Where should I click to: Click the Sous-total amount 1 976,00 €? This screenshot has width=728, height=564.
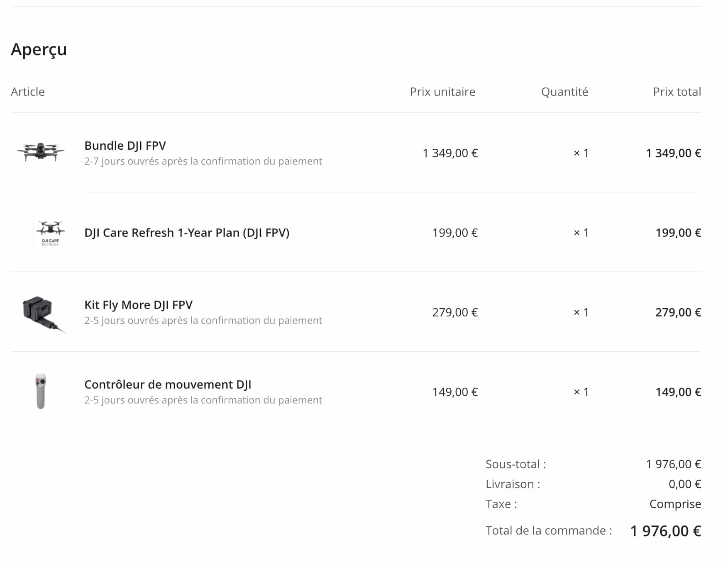pos(673,464)
